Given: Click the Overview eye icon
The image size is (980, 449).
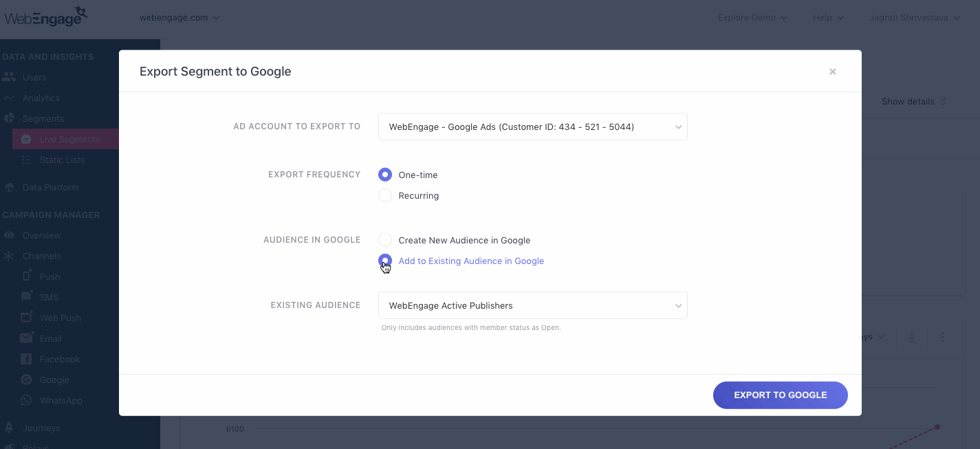Looking at the screenshot, I should pos(9,235).
